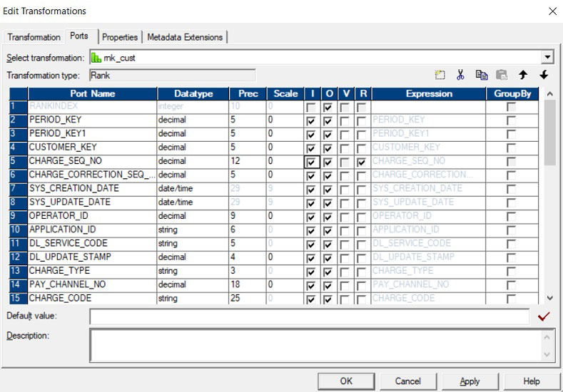Select the SYS_CREATION_DATE port name
Image resolution: width=563 pixels, height=392 pixels.
pyautogui.click(x=92, y=188)
